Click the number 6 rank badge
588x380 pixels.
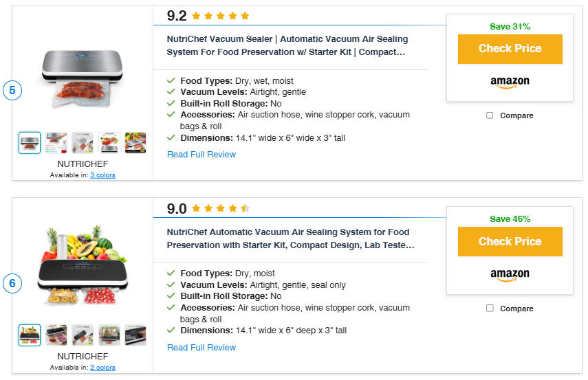point(12,283)
